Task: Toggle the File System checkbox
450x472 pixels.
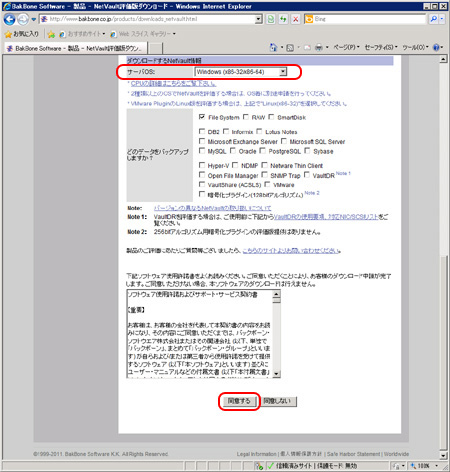Action: tap(202, 117)
